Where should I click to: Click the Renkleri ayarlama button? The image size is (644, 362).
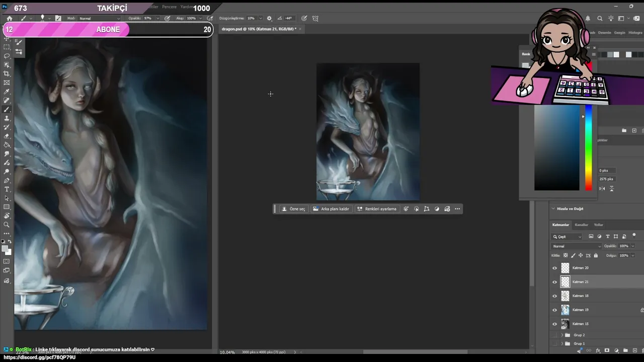[377, 209]
